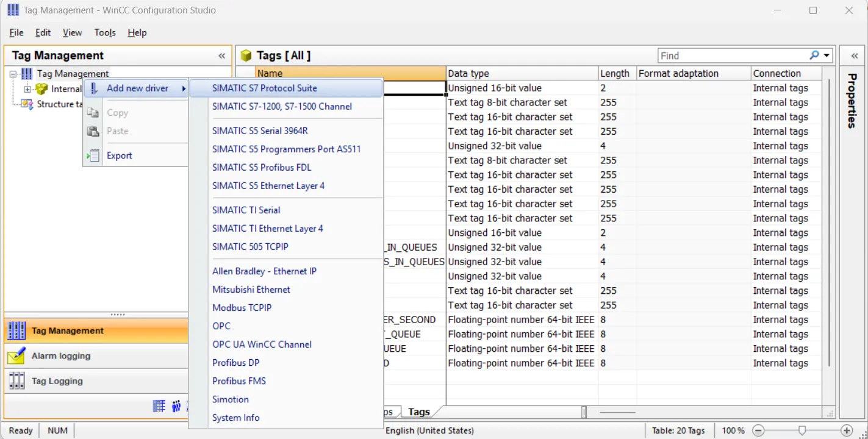
Task: Click the Tag Logging navigation icon
Action: click(x=16, y=381)
